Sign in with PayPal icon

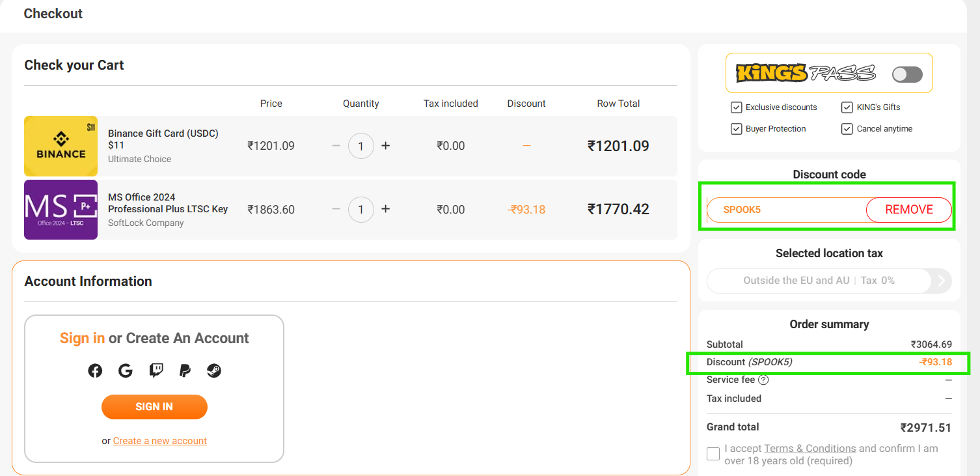[185, 371]
